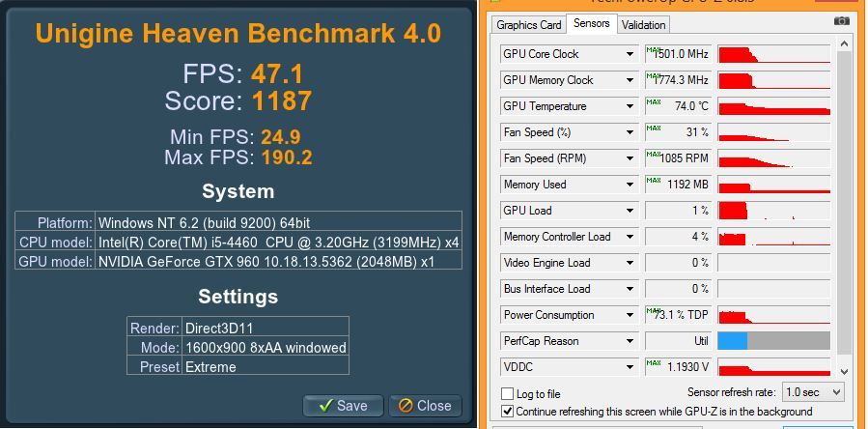This screenshot has height=429, width=868.
Task: Click the sensors scrollbar down arrow
Action: coord(844,372)
